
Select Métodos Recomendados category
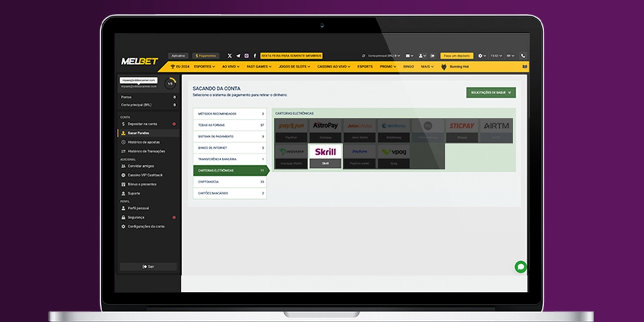pyautogui.click(x=230, y=114)
